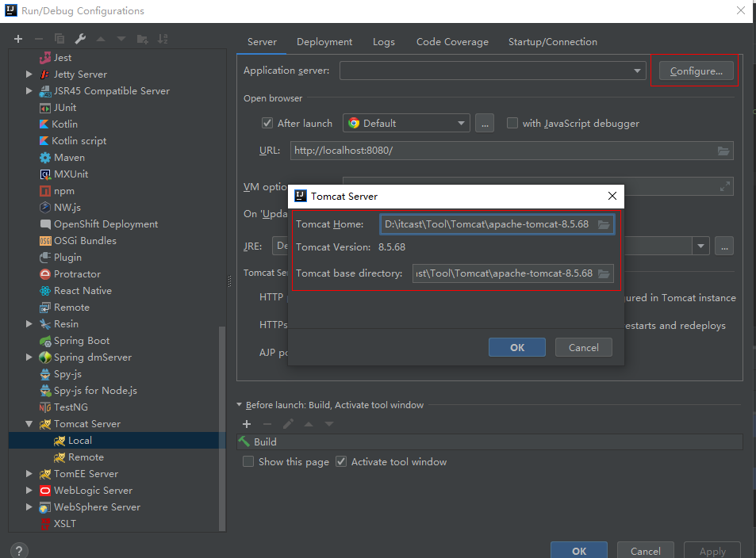
Task: Open the Startup/Connection tab
Action: coord(553,42)
